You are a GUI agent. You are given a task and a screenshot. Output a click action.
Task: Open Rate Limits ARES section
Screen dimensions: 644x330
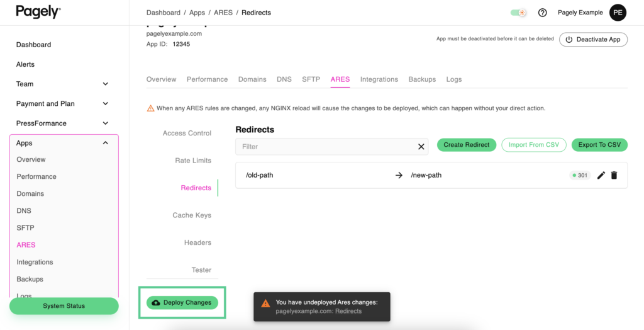point(193,161)
